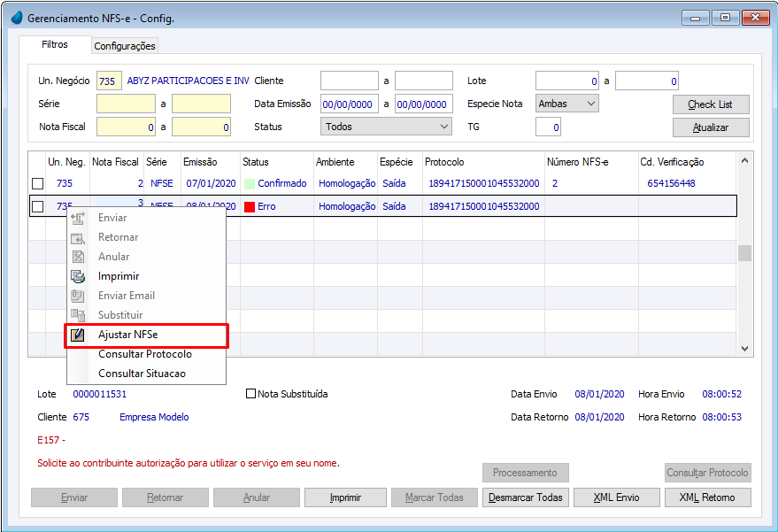Viewport: 778px width, 532px height.
Task: Click the first Data Emissão date field
Action: click(x=350, y=104)
